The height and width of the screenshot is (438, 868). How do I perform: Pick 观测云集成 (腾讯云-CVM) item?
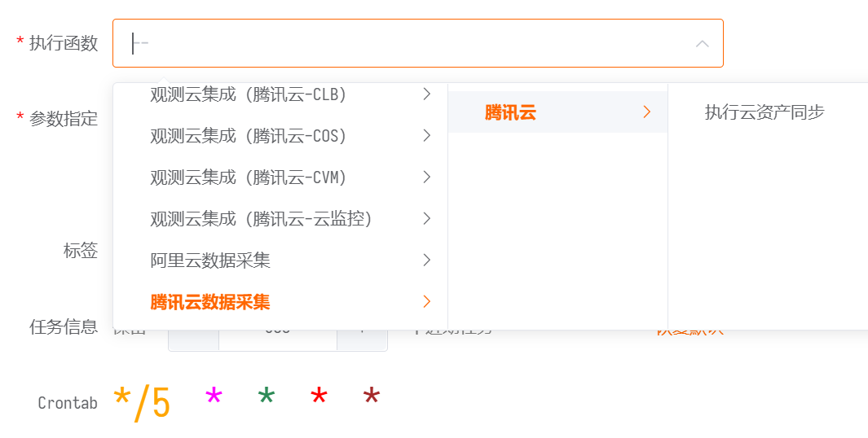pos(249,177)
